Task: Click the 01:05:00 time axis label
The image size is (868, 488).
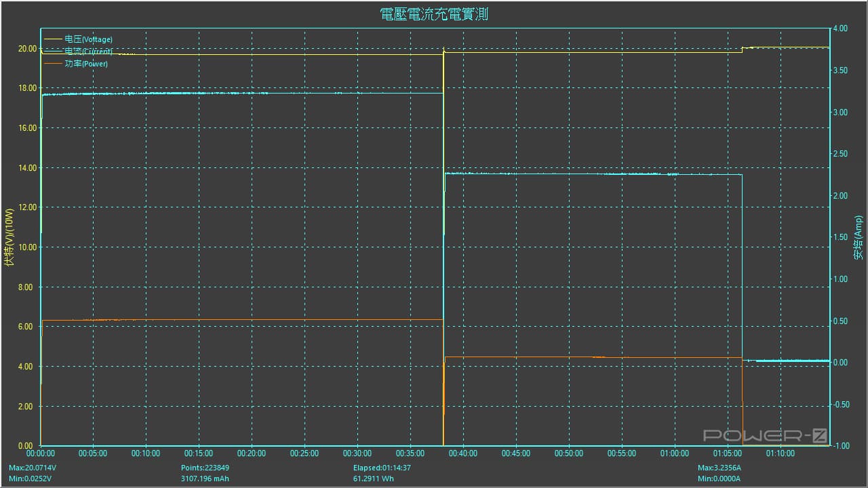Action: coord(728,453)
